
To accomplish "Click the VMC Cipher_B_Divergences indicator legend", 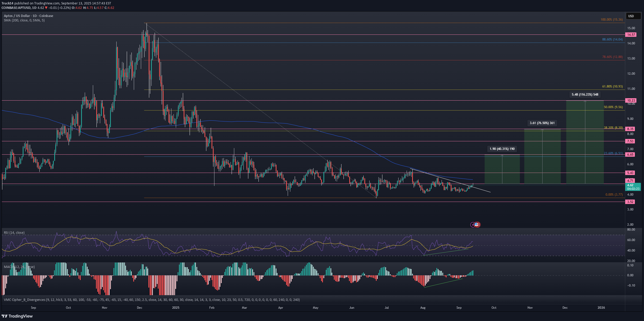I will point(152,300).
